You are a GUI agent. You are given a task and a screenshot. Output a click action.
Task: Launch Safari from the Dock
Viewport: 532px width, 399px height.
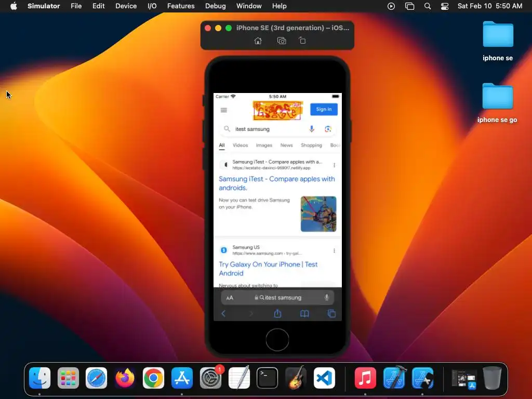pos(96,378)
